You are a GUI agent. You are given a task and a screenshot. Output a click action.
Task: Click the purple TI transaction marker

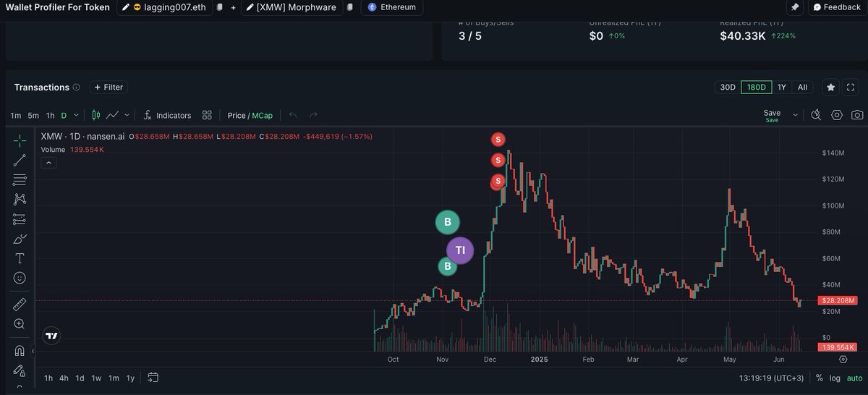coord(460,250)
